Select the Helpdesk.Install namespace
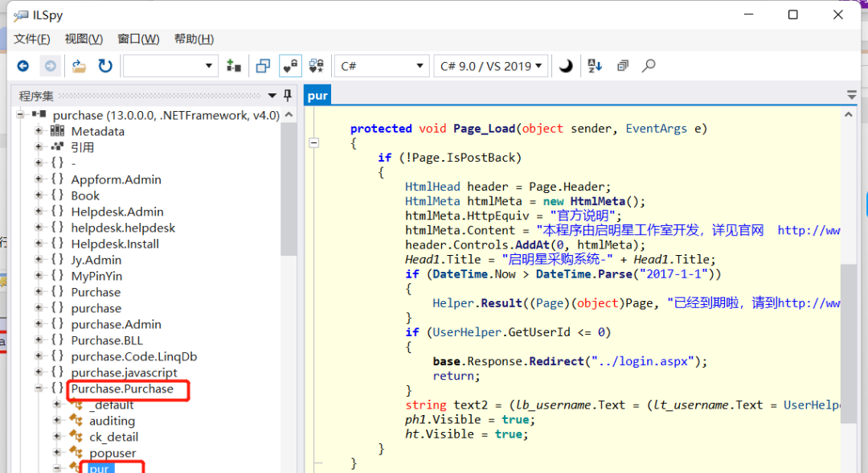868x473 pixels. coord(115,244)
